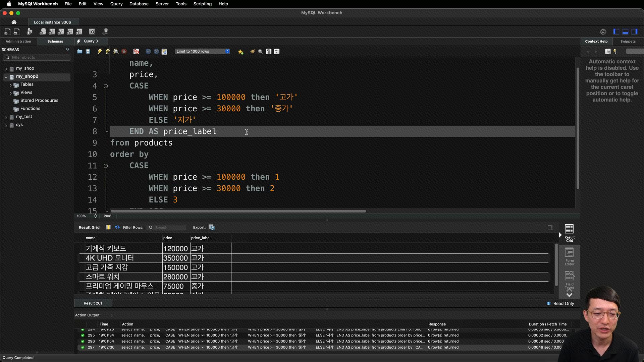Open a script file folder icon
Viewport: 644px width, 362px height.
point(80,51)
